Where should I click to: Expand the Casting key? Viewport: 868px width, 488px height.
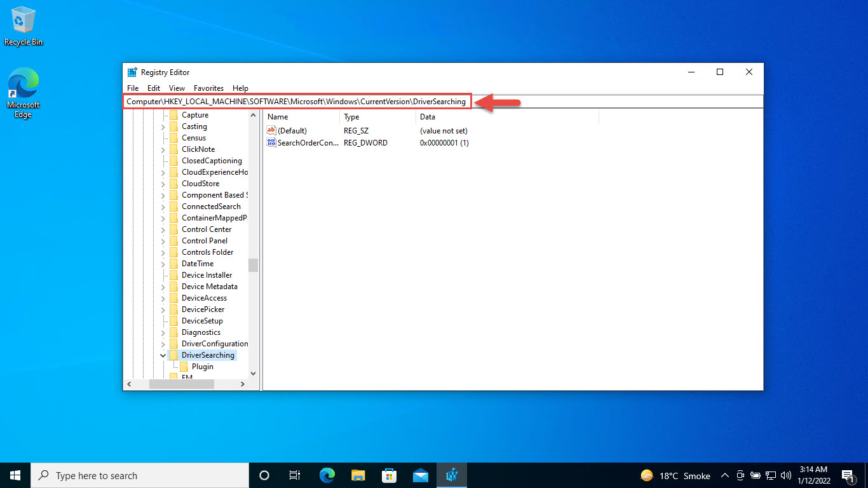tap(163, 126)
